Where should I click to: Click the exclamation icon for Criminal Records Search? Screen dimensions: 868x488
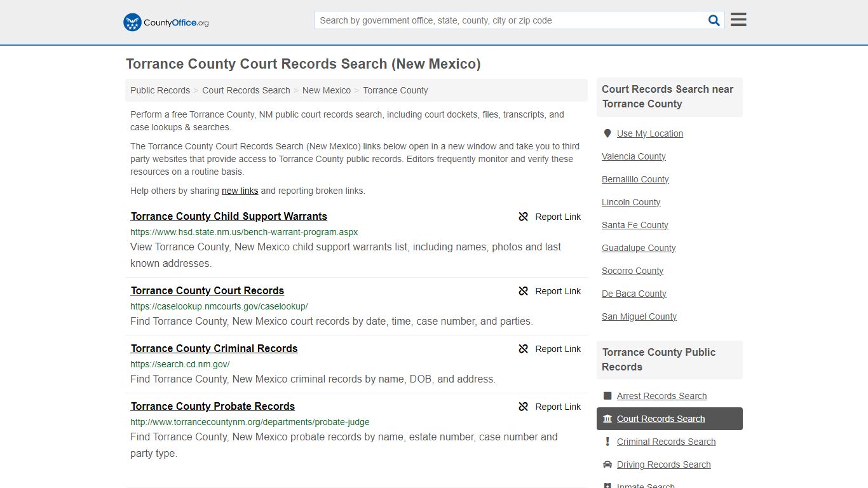tap(607, 442)
